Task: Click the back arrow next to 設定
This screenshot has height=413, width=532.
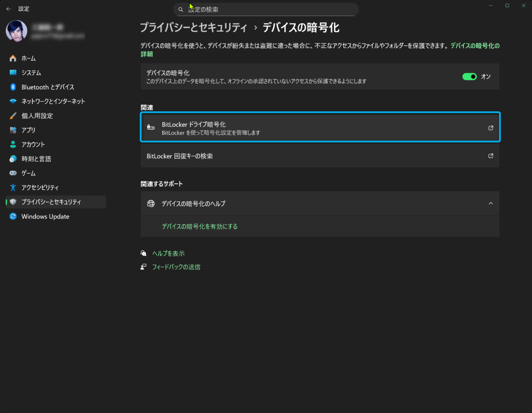Action: tap(8, 9)
